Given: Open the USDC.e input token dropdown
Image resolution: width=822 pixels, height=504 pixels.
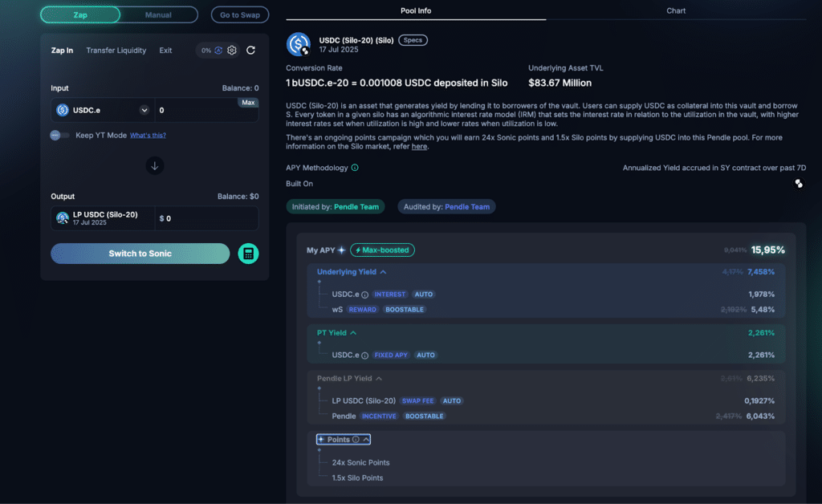Looking at the screenshot, I should (x=144, y=110).
